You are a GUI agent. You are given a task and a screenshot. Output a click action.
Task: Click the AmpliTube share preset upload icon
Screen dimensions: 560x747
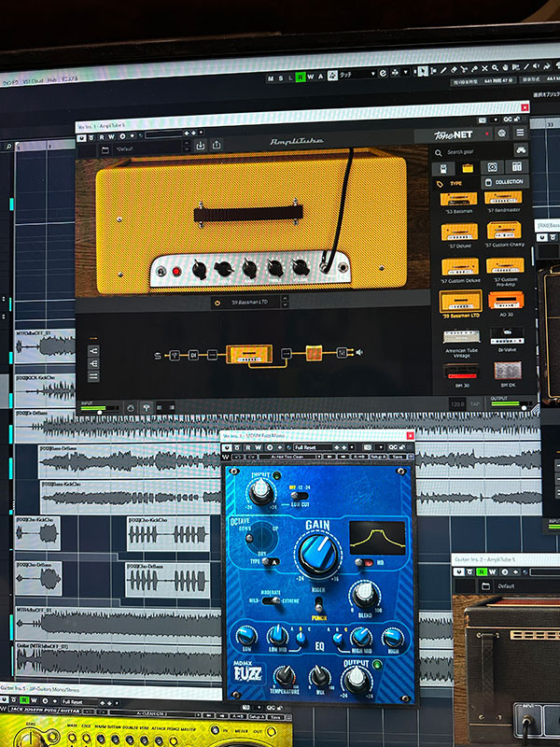[x=217, y=145]
